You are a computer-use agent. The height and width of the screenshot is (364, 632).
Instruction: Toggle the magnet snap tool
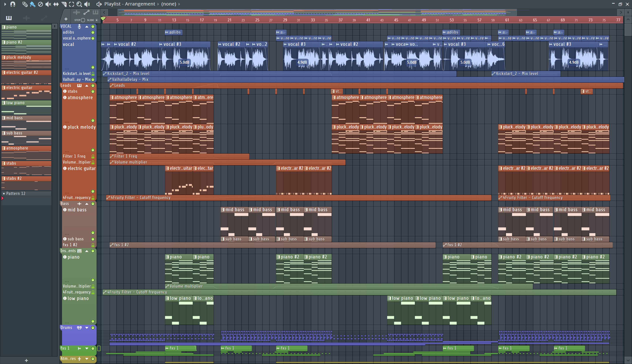(13, 4)
